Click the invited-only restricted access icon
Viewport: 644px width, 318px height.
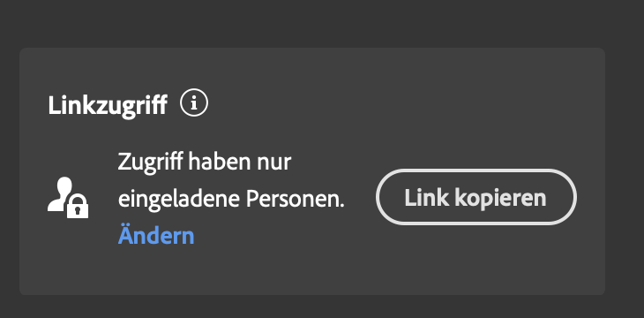(x=68, y=198)
